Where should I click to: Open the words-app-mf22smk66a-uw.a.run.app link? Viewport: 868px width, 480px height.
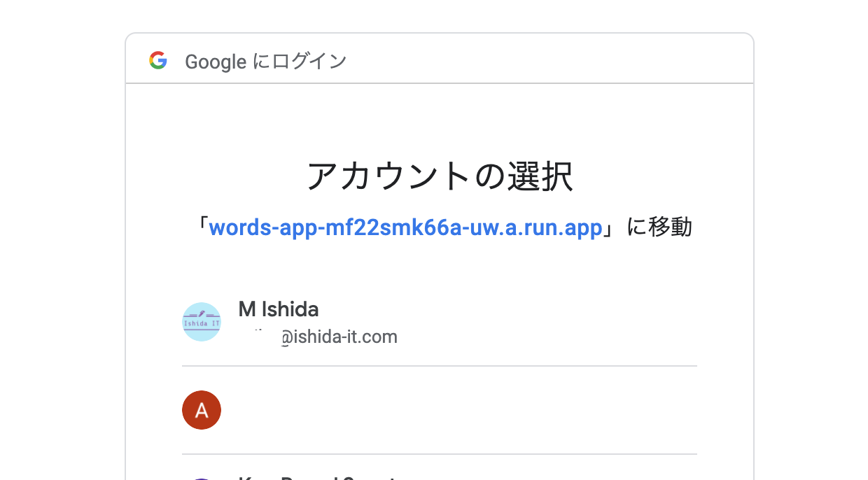406,227
